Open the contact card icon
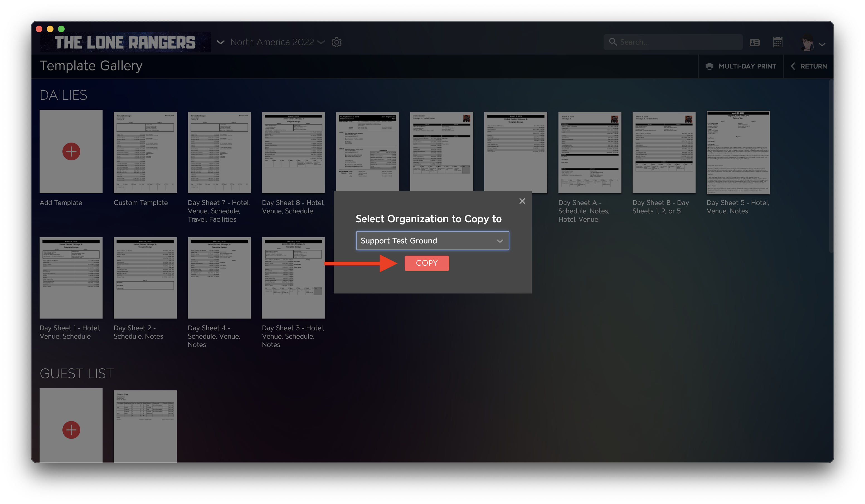Image resolution: width=865 pixels, height=504 pixels. click(754, 42)
